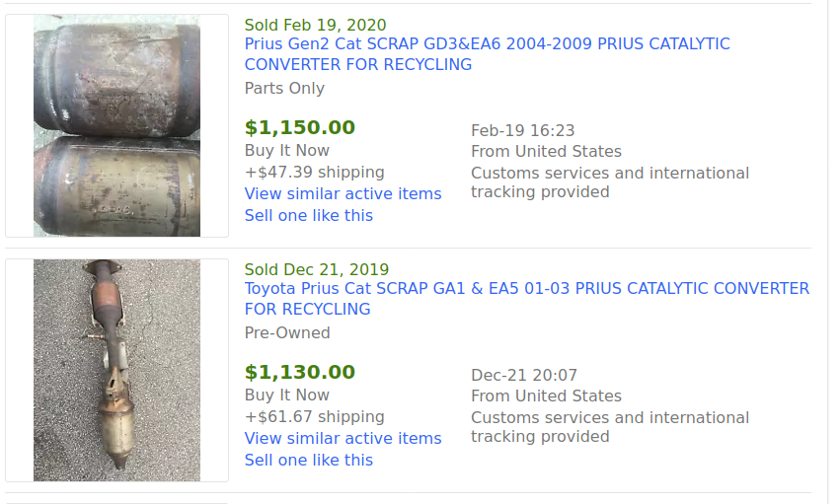This screenshot has width=840, height=504.
Task: Click the 'Sold Dec 21, 2019' label
Action: [x=316, y=269]
